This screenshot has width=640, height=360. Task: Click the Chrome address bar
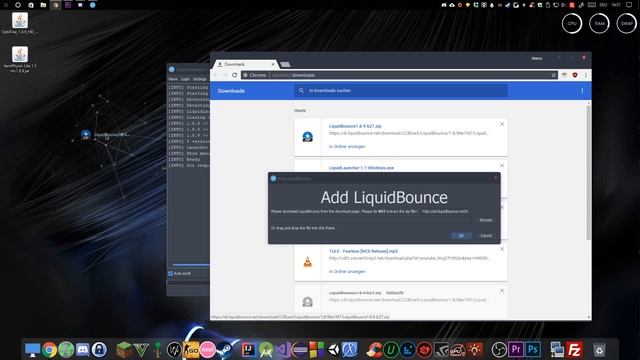399,75
